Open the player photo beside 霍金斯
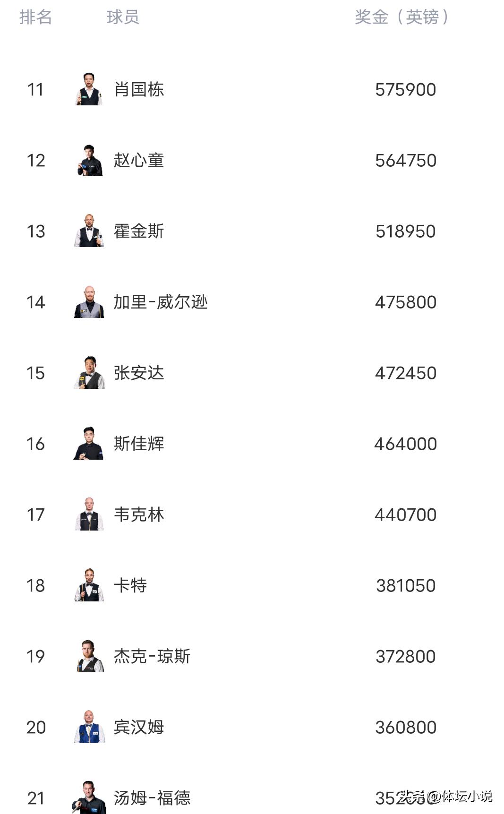Screen dimensions: 504x814 [x=89, y=231]
